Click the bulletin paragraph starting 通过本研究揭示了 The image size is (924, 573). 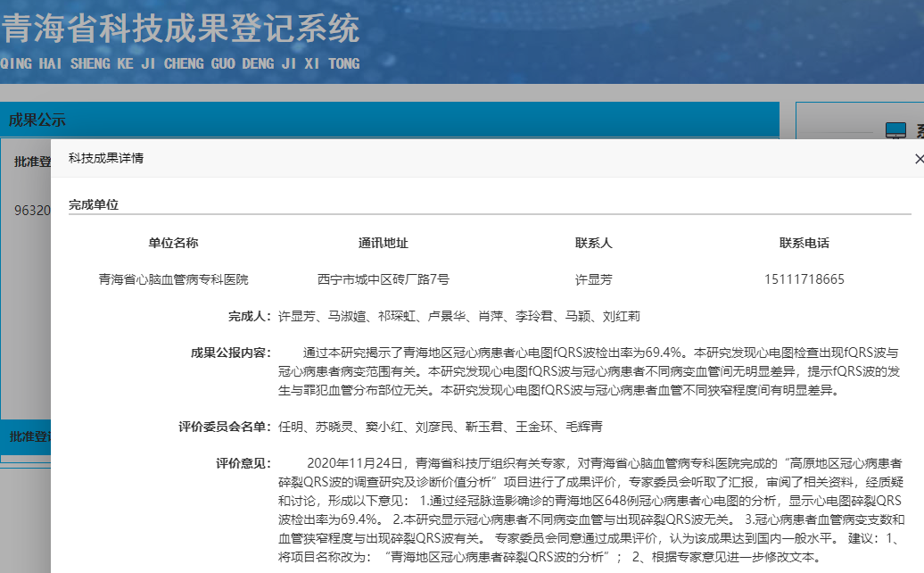590,371
